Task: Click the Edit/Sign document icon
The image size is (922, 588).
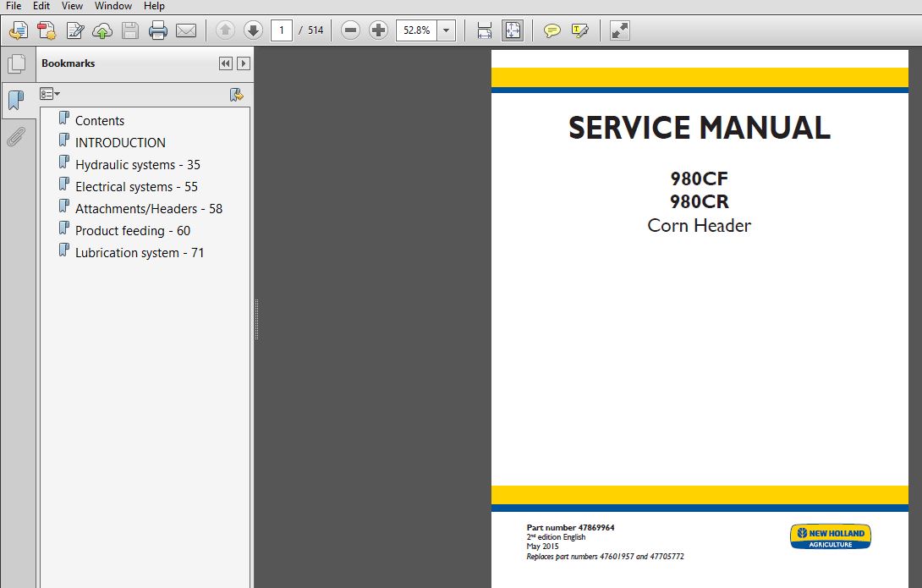Action: coord(74,30)
